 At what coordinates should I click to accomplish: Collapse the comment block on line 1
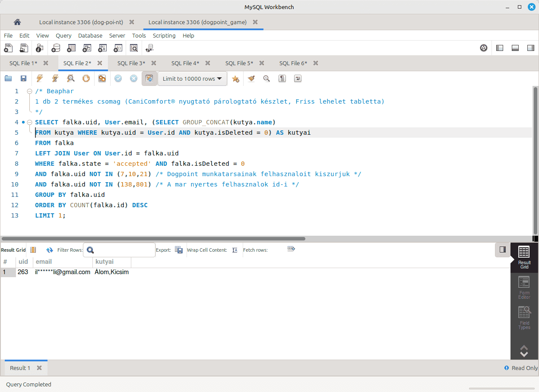click(x=29, y=91)
